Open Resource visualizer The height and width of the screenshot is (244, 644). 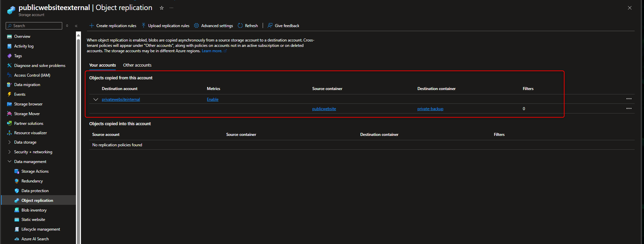click(30, 133)
